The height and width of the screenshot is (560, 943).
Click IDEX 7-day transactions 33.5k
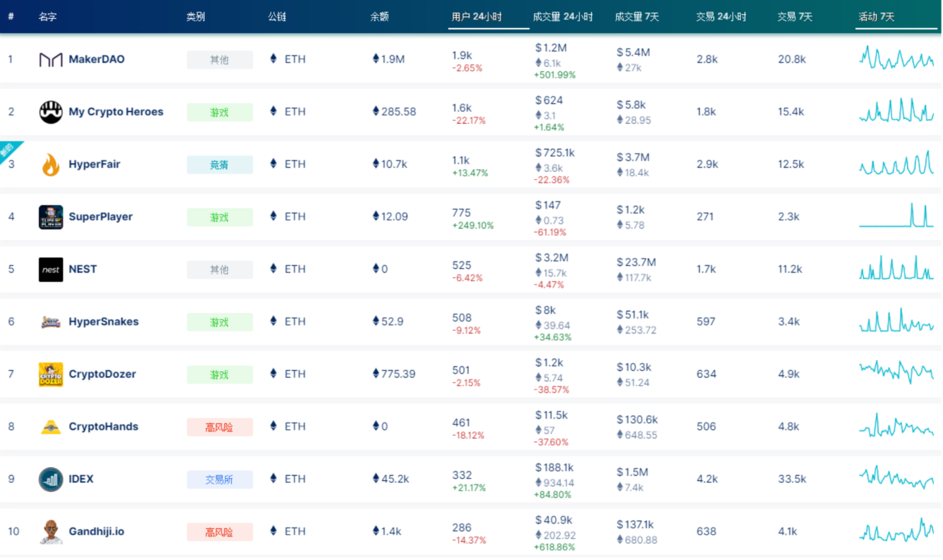(792, 479)
